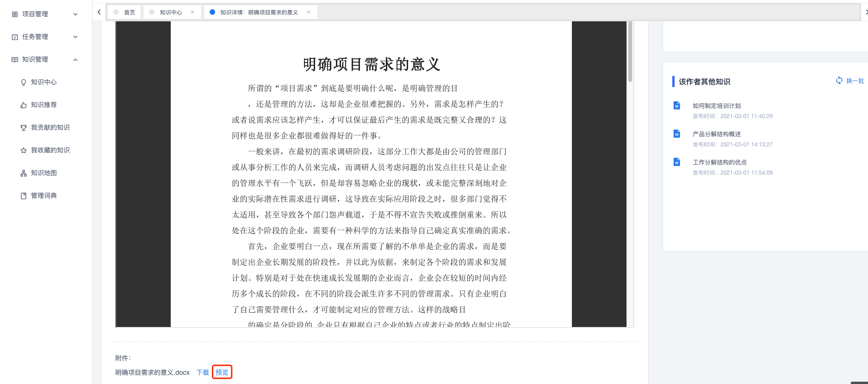Click the 下载 link for the attachment
Viewport: 868px width, 384px height.
point(203,372)
